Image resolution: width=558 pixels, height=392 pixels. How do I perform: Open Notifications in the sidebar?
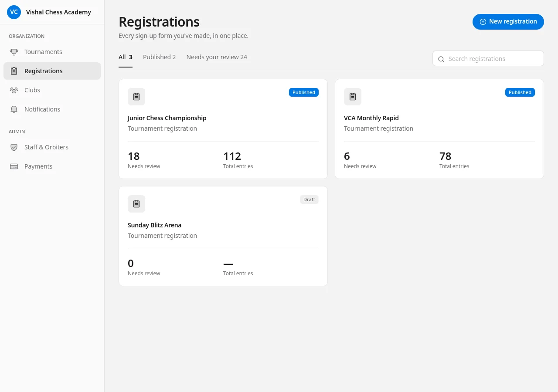(52, 109)
